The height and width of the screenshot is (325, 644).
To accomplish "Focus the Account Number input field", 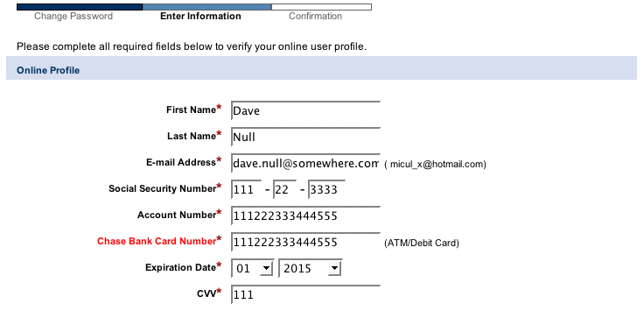I will pos(305,215).
